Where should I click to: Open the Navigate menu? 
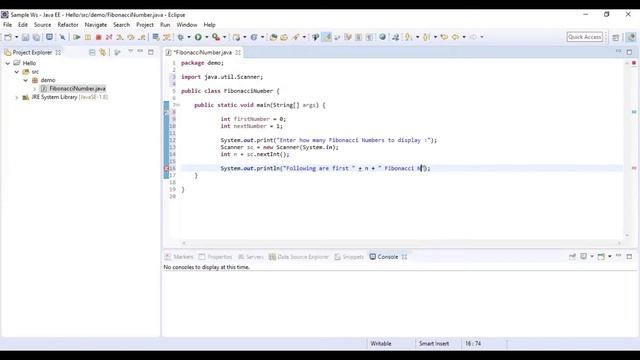pyautogui.click(x=96, y=25)
